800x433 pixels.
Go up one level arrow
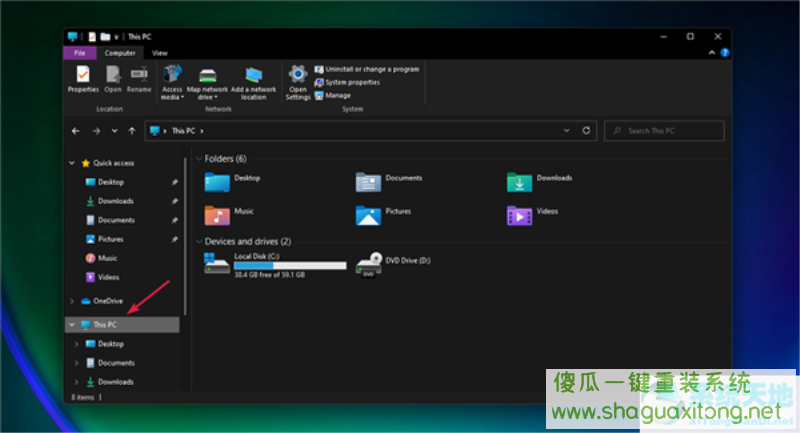132,131
